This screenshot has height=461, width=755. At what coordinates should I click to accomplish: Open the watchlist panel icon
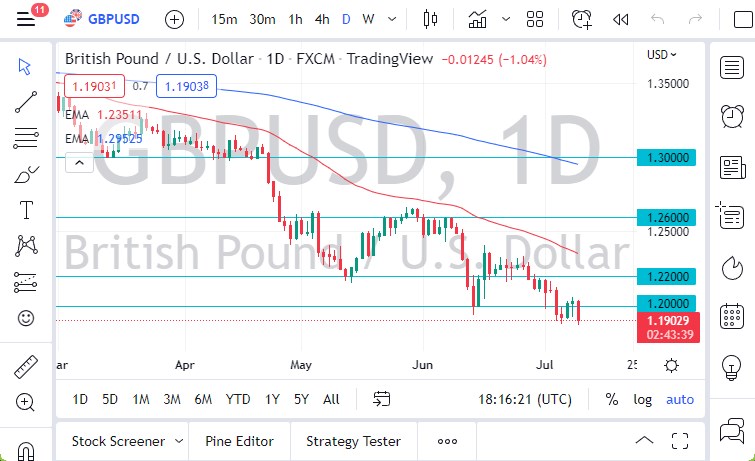731,66
